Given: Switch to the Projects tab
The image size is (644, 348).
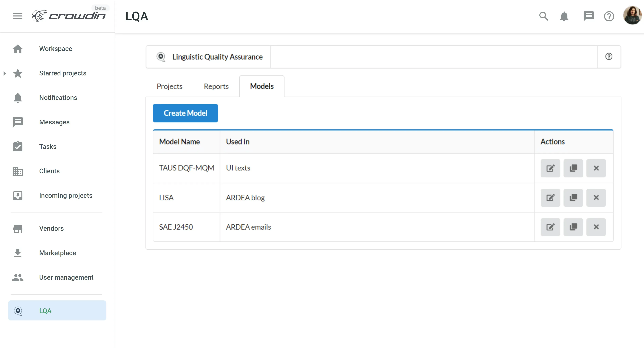Looking at the screenshot, I should click(170, 86).
